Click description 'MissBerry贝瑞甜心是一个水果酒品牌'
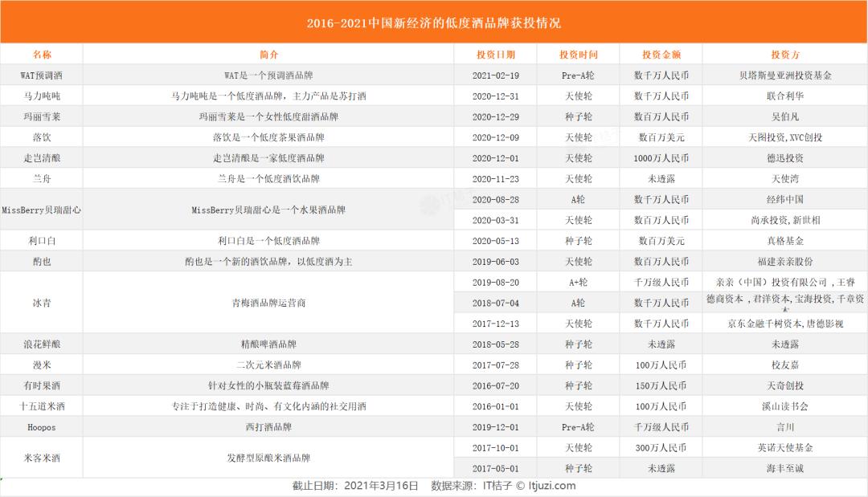 click(268, 210)
